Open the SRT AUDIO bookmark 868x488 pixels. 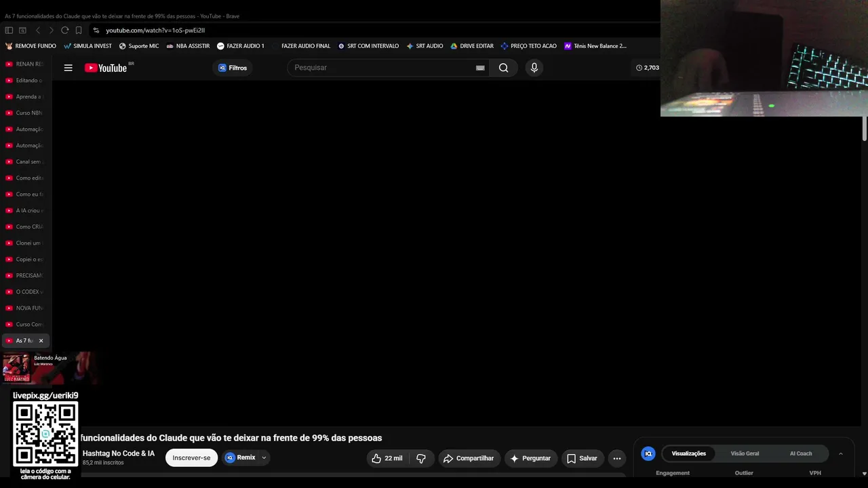[425, 46]
